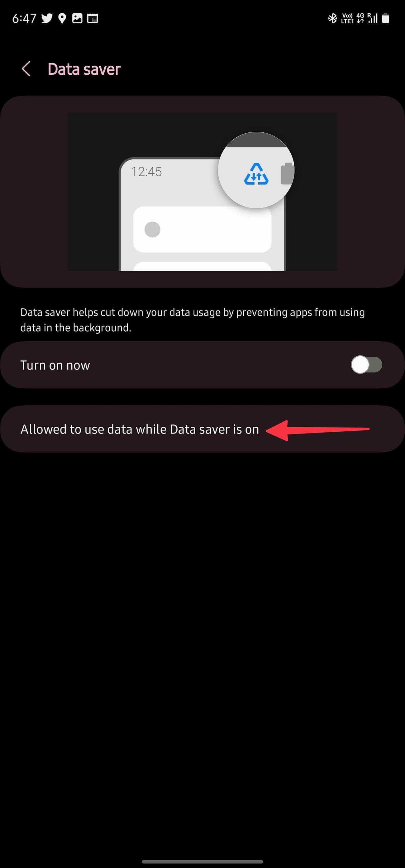
Task: Tap the Bluetooth status icon
Action: coord(332,18)
